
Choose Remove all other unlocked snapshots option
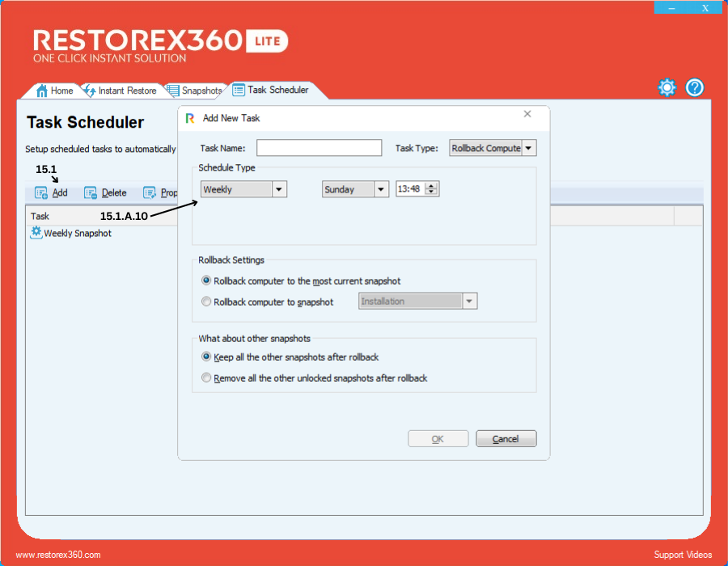(207, 378)
